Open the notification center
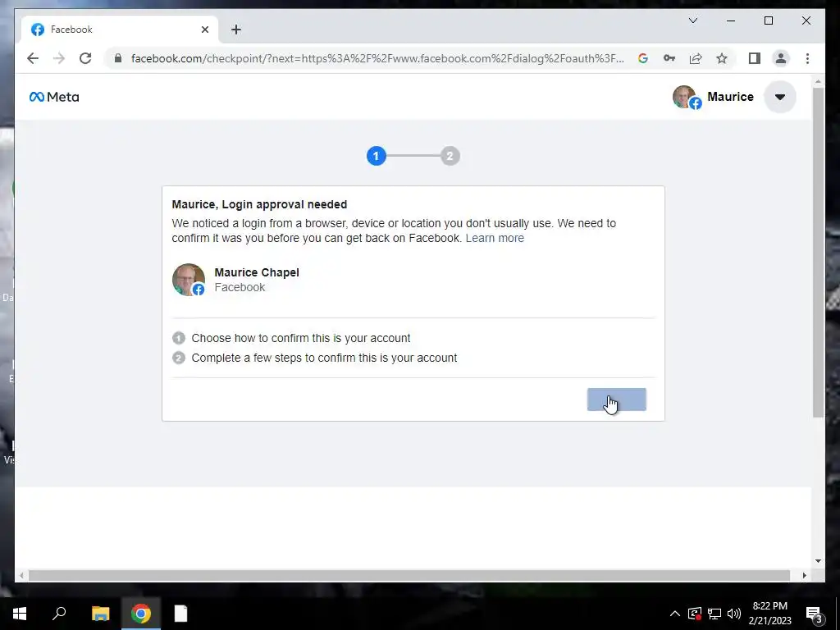 pos(815,614)
